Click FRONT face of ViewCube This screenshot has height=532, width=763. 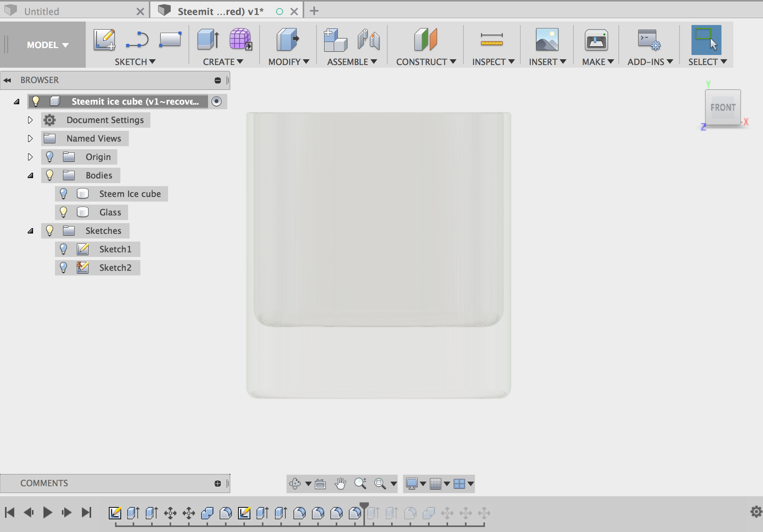723,107
